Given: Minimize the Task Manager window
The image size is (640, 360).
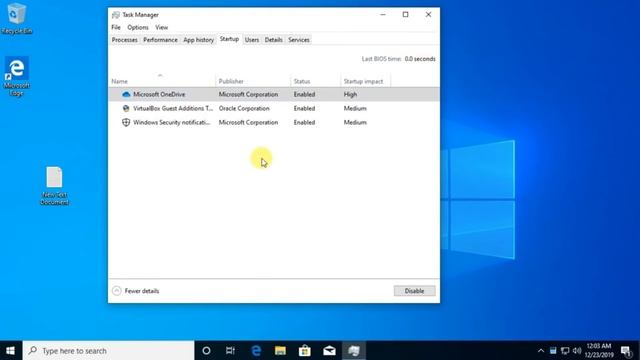Looking at the screenshot, I should click(383, 15).
